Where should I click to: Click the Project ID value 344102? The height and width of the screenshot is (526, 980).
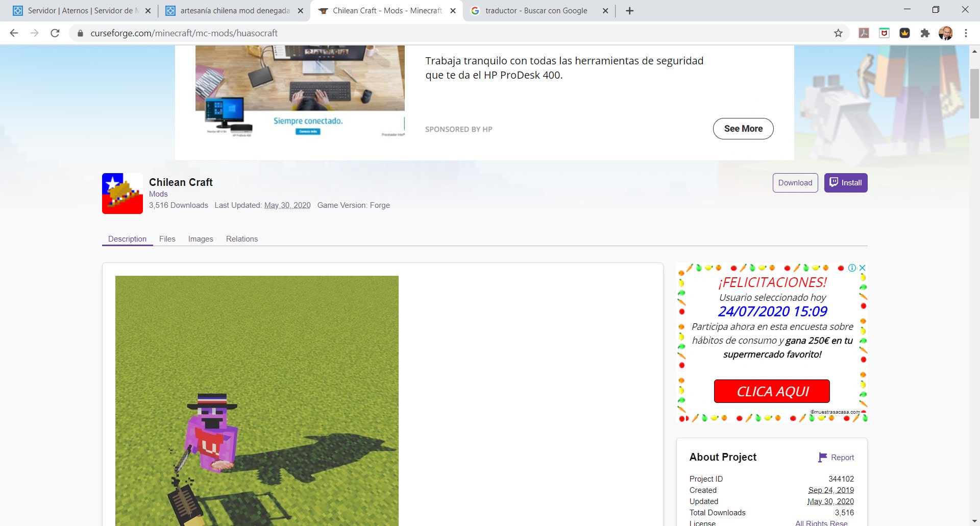(841, 479)
